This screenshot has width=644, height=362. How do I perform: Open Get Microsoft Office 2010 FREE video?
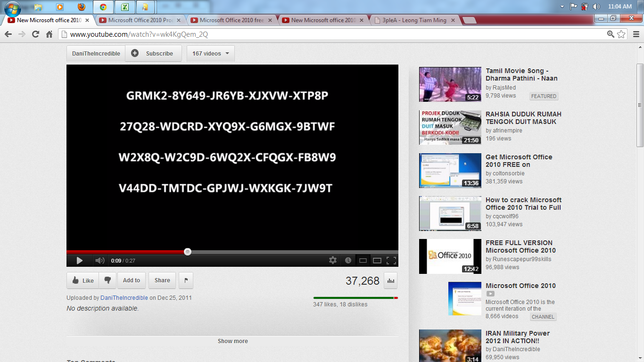click(x=519, y=161)
